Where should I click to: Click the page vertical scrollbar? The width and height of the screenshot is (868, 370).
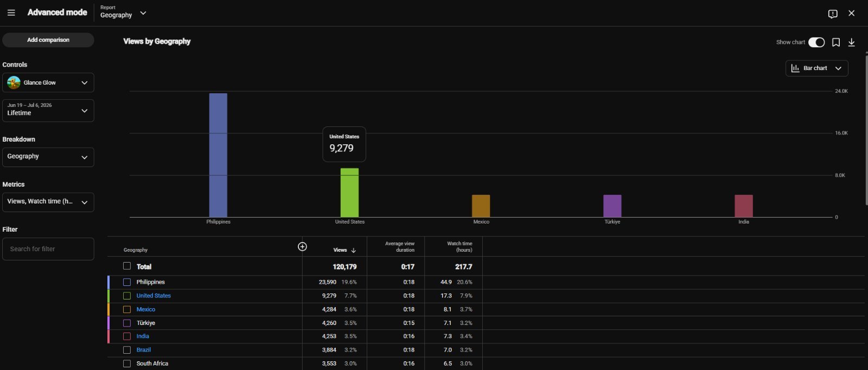pyautogui.click(x=866, y=129)
